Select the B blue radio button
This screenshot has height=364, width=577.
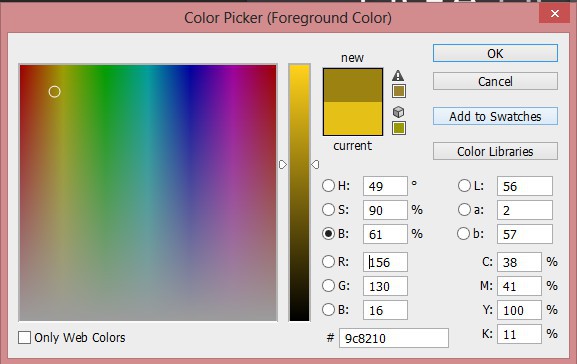(x=328, y=310)
